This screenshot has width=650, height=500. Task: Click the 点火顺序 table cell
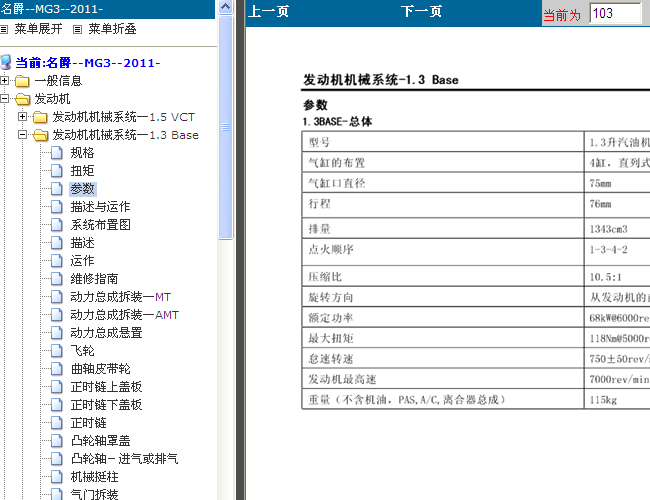(x=443, y=252)
